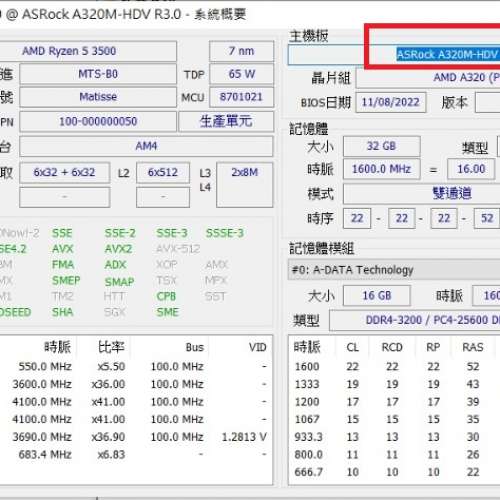Select the 6x32 + 6x32 cache field
The width and height of the screenshot is (500, 500).
tap(65, 172)
